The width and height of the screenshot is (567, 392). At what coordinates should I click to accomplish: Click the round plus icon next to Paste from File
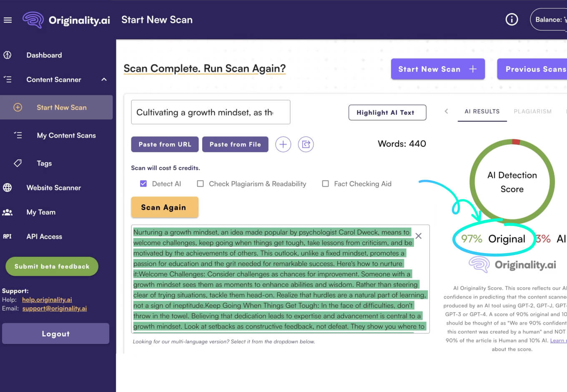(x=283, y=144)
